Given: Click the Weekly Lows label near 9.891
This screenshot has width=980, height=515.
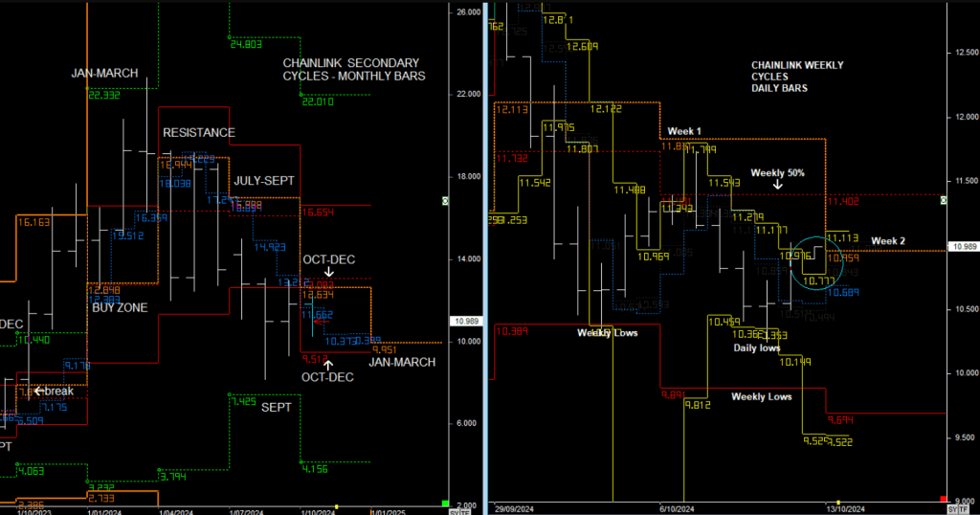Looking at the screenshot, I should click(761, 396).
